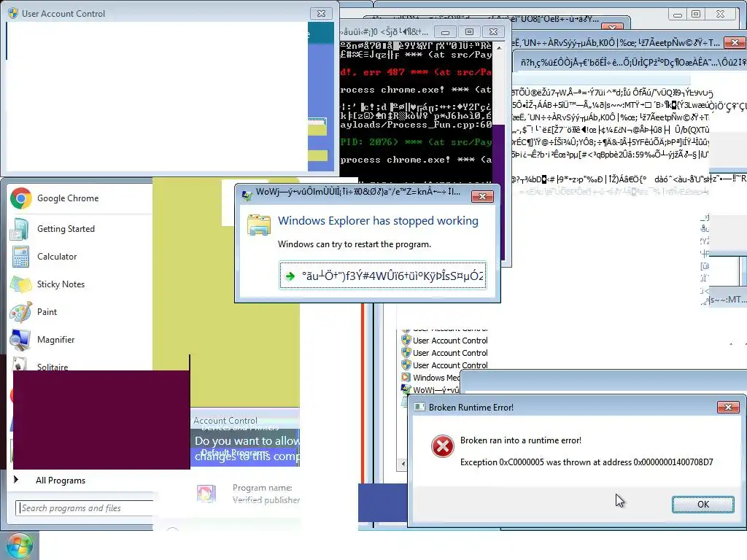
Task: Close the Broken Runtime Error dialog
Action: coord(728,407)
